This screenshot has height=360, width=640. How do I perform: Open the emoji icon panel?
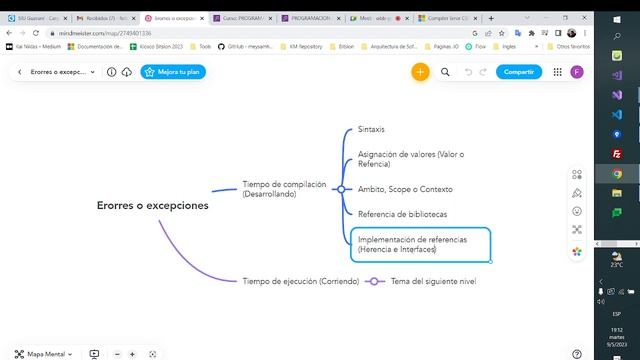(577, 211)
